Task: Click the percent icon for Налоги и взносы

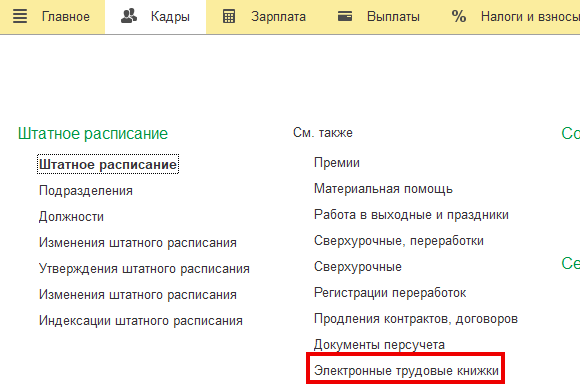Action: click(459, 17)
